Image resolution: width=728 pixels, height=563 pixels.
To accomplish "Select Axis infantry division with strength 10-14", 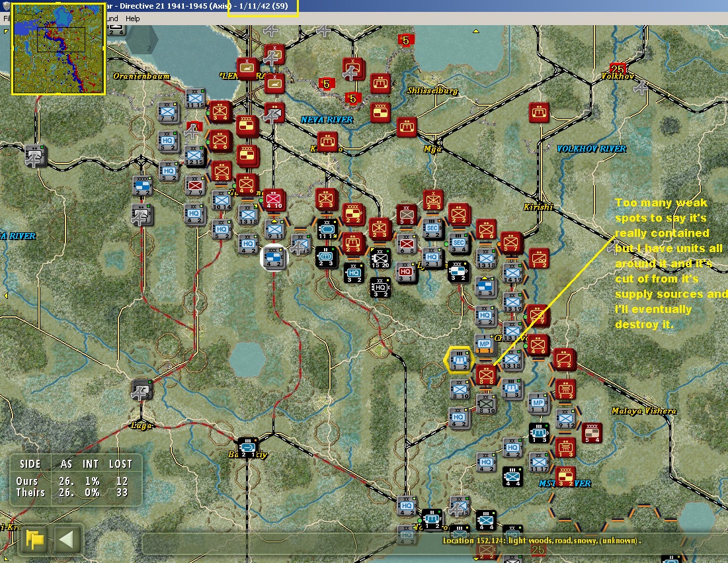I will tap(222, 200).
